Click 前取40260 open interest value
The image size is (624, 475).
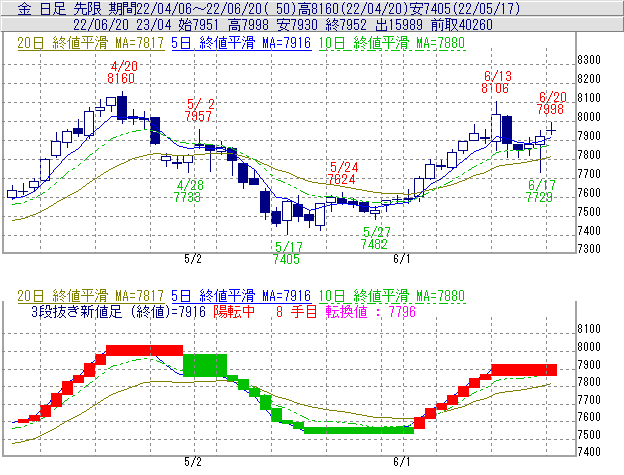(x=462, y=25)
